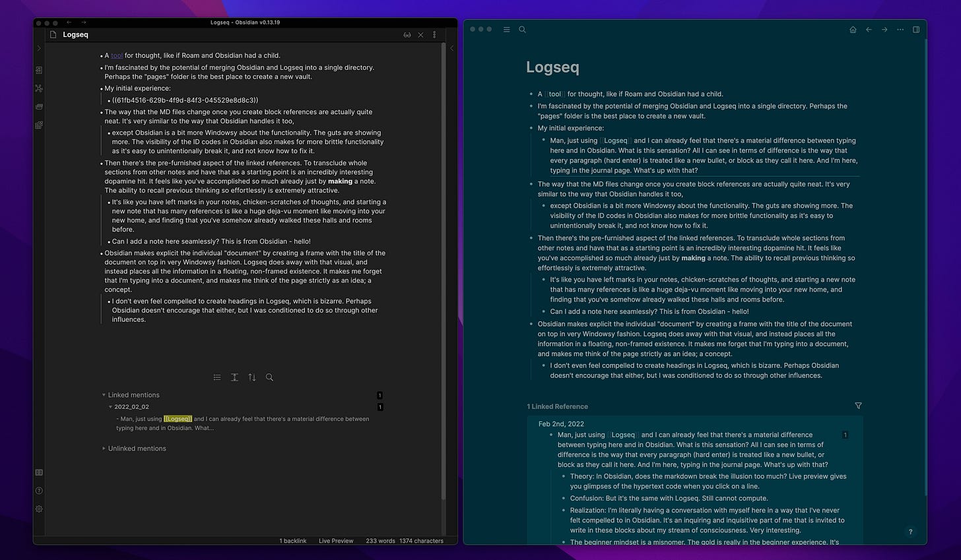961x560 pixels.
Task: Click Logseq page title heading
Action: point(552,67)
